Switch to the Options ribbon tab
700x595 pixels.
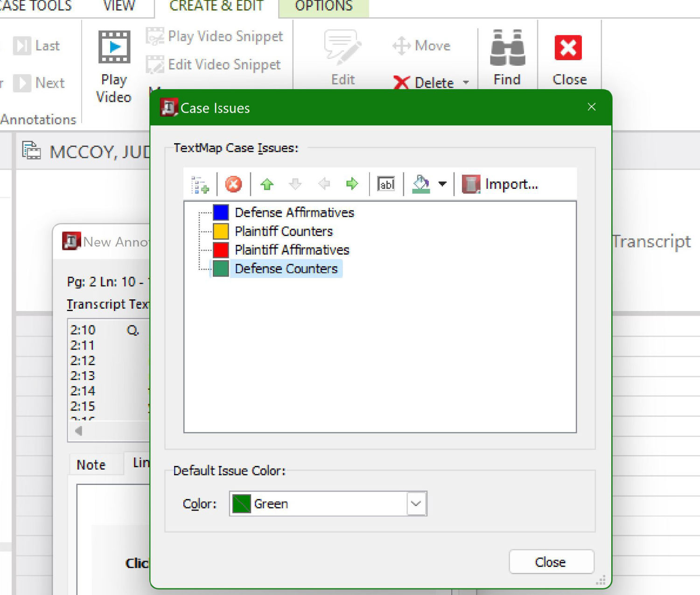pos(323,7)
